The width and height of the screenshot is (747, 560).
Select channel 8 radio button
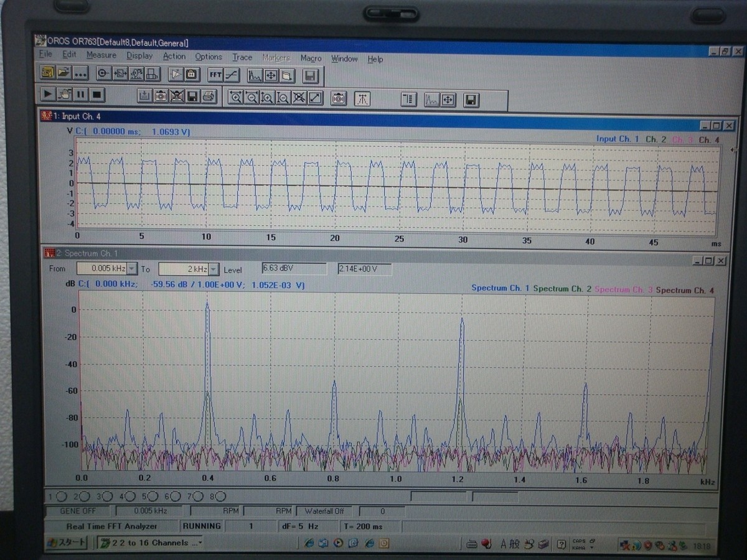[x=220, y=497]
